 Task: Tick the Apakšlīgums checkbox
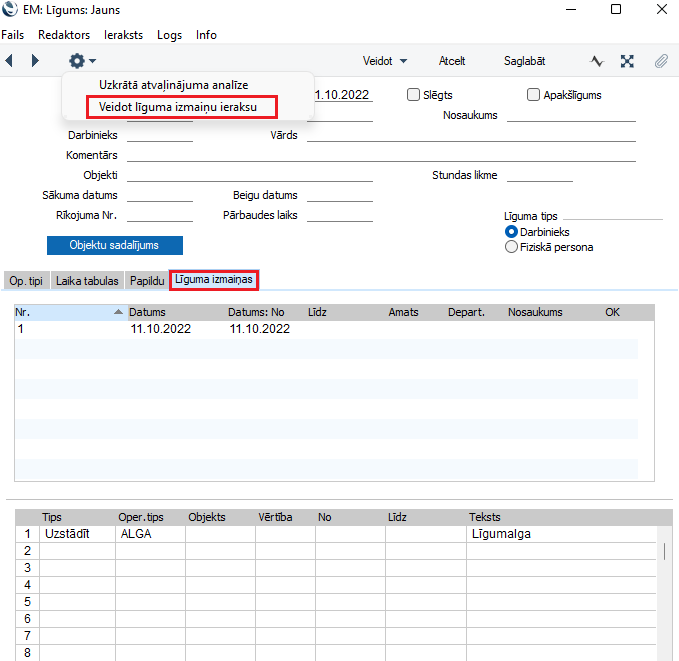point(533,95)
